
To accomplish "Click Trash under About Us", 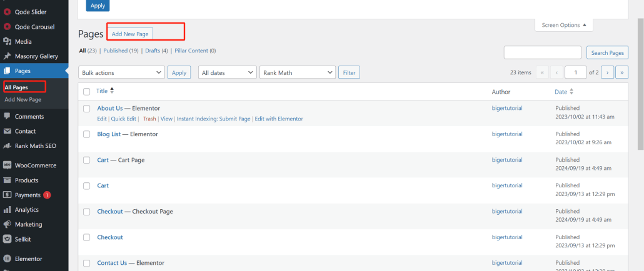I will [x=149, y=119].
